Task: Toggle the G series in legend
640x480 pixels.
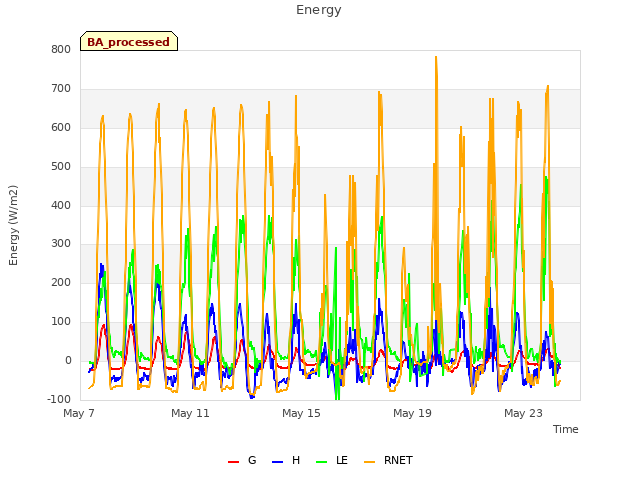Action: 242,460
